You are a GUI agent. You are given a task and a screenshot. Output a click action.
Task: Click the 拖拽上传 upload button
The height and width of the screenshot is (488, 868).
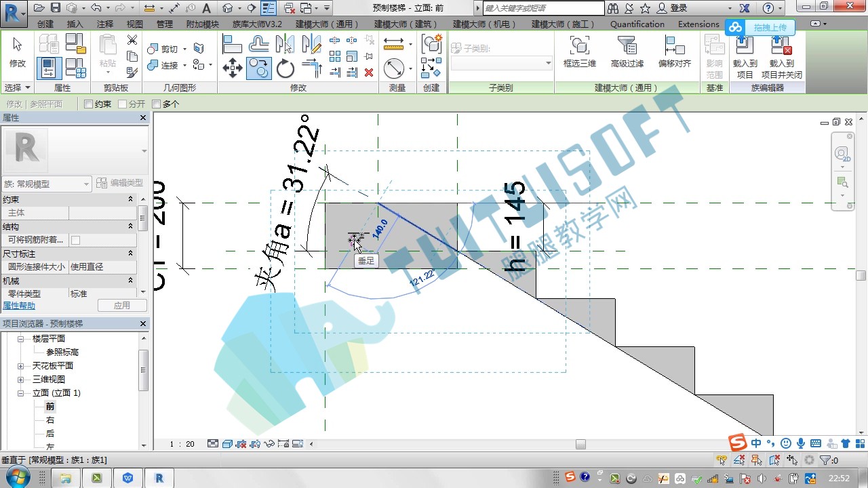(759, 27)
